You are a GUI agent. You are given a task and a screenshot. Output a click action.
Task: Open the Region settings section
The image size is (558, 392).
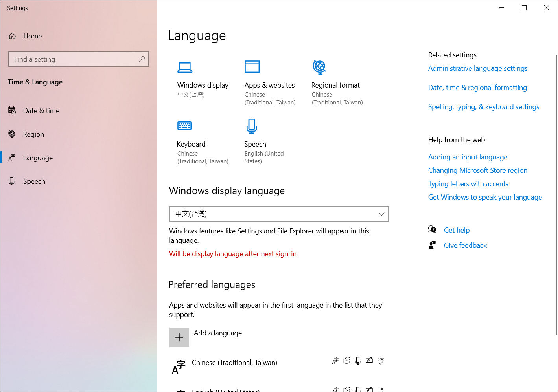(x=34, y=134)
